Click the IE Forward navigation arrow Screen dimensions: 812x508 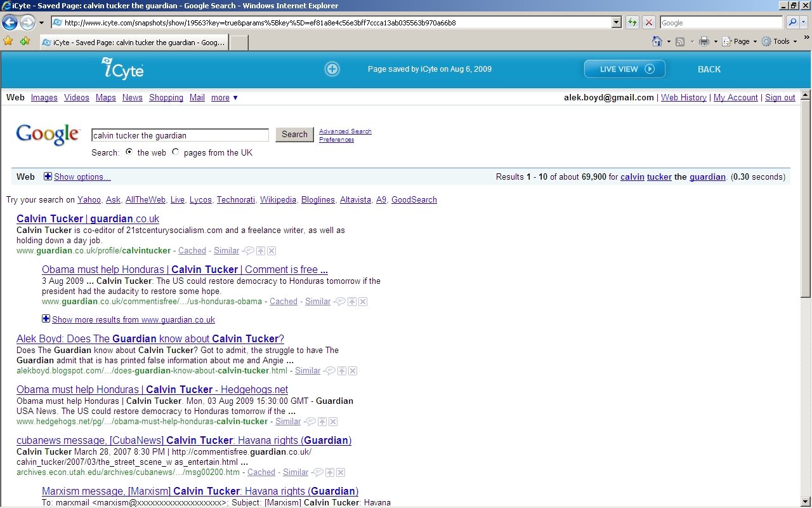[27, 22]
